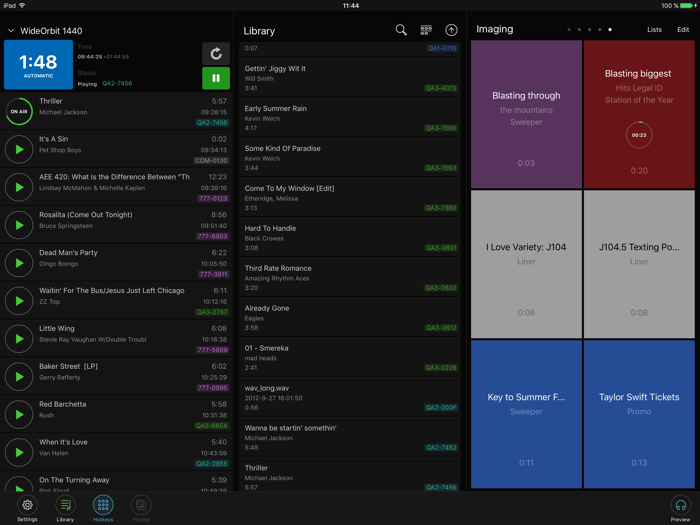Click the QA3-4073 code label
The height and width of the screenshot is (525, 700).
441,88
